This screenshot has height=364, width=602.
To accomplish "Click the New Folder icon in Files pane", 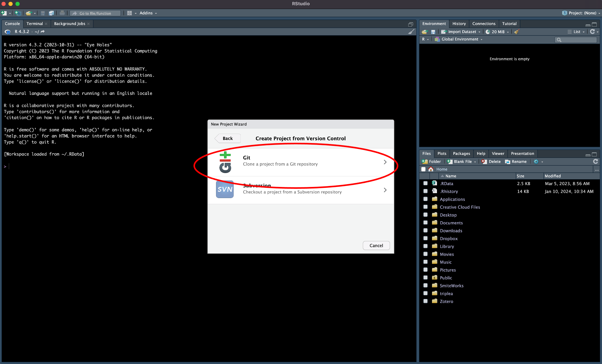I will (x=425, y=161).
